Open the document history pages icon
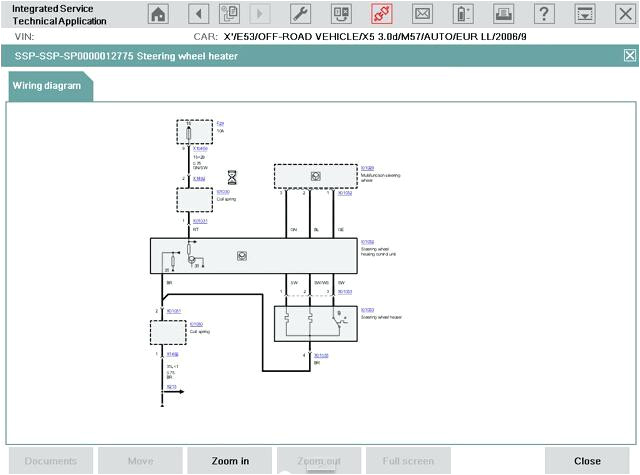The width and height of the screenshot is (640, 475). (x=228, y=13)
